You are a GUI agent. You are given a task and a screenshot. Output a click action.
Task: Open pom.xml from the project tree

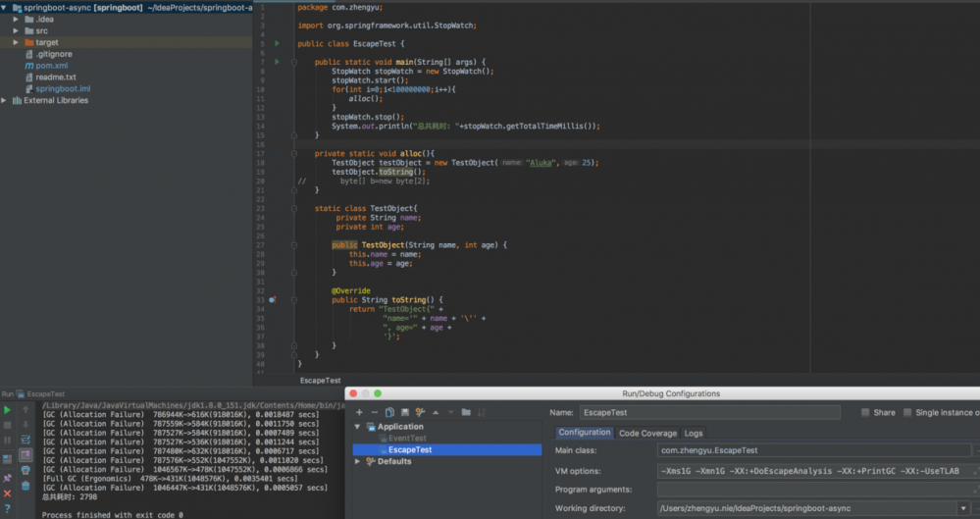[x=51, y=66]
